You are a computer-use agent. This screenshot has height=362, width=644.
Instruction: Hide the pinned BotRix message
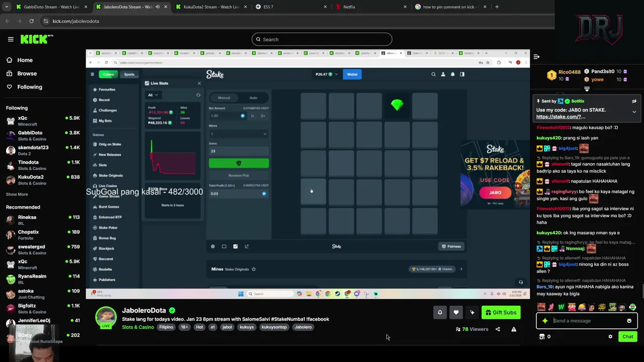(634, 101)
